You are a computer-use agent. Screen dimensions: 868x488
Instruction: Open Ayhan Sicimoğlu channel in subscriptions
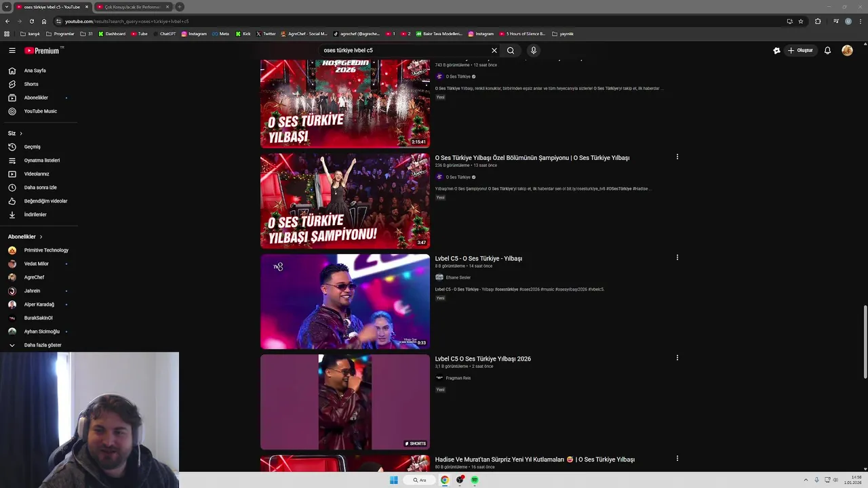pos(42,331)
